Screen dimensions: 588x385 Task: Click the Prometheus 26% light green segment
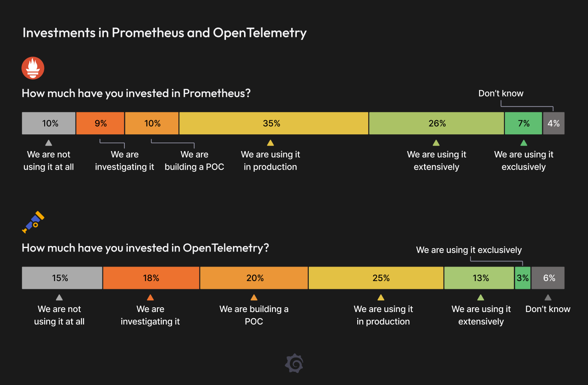[437, 124]
